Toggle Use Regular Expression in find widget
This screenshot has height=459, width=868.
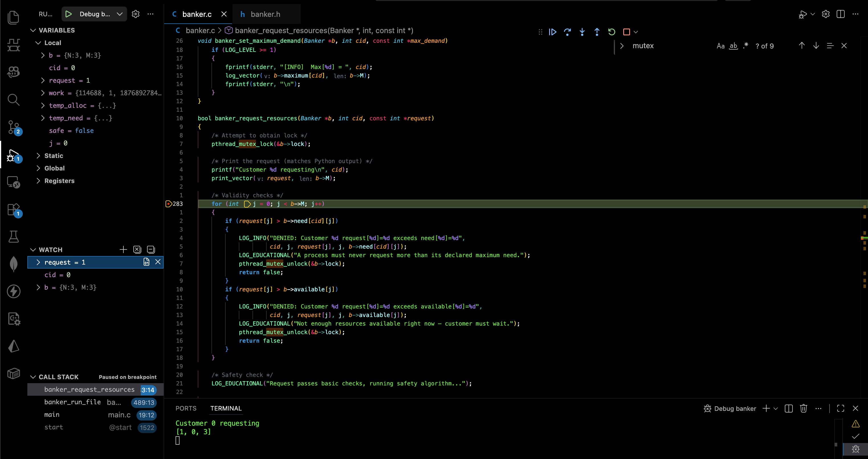coord(745,46)
